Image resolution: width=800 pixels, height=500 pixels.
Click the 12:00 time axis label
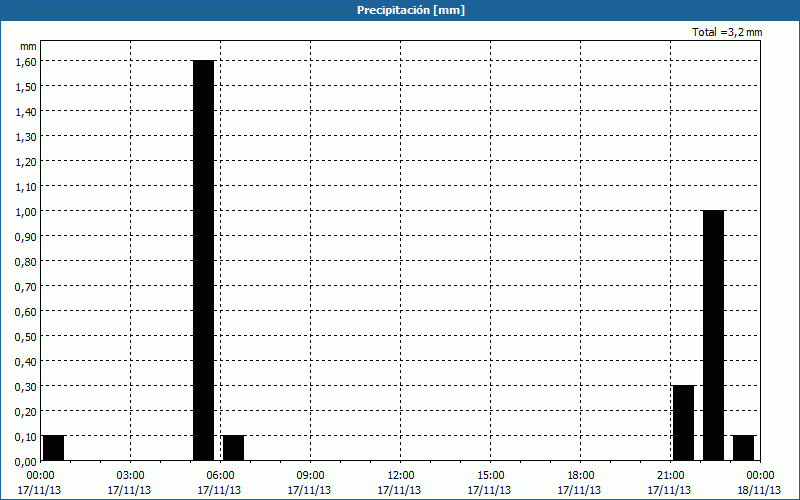(401, 476)
